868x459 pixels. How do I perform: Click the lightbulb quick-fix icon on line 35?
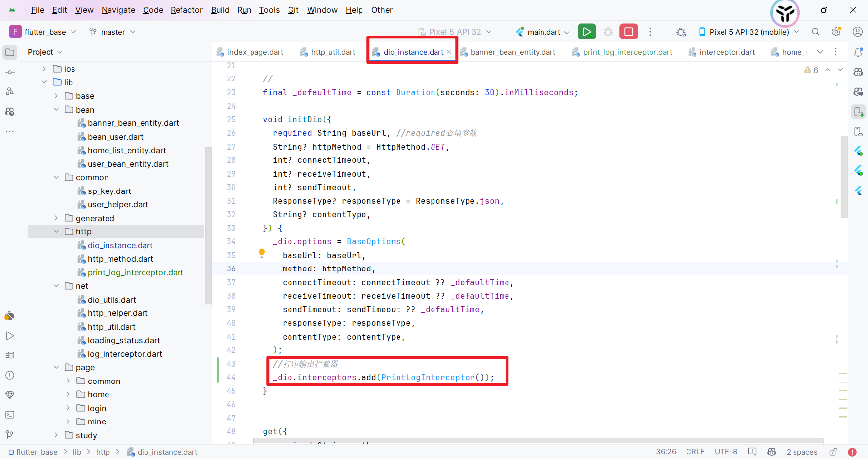coord(262,253)
